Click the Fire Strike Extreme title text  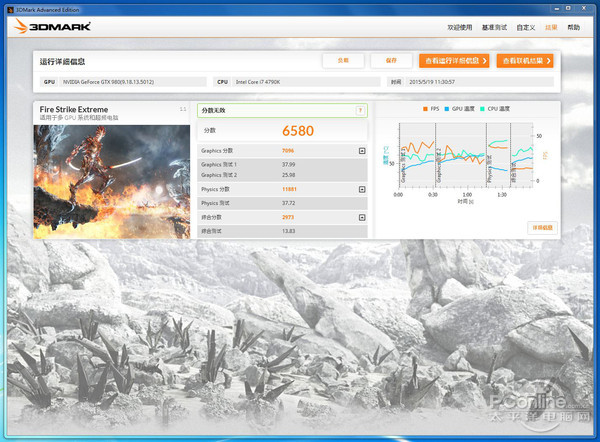point(74,109)
